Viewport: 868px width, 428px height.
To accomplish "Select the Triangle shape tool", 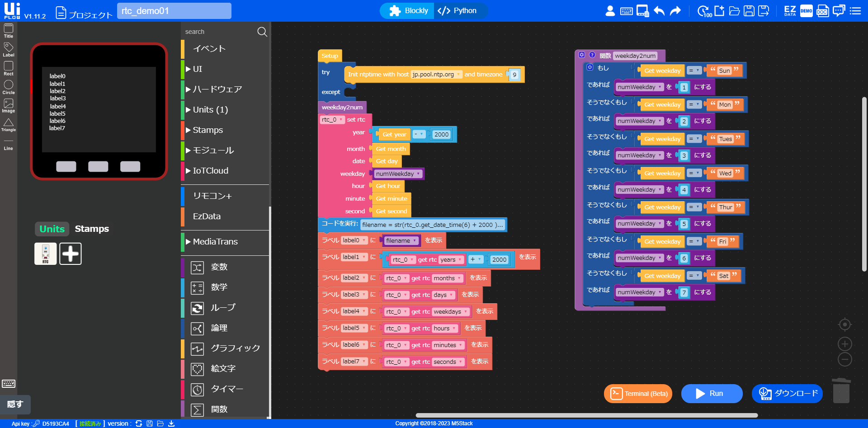I will [9, 124].
